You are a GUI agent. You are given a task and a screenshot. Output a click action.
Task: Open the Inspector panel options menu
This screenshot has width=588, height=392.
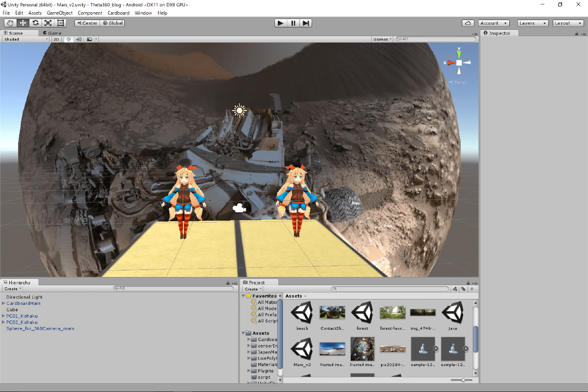pyautogui.click(x=584, y=34)
